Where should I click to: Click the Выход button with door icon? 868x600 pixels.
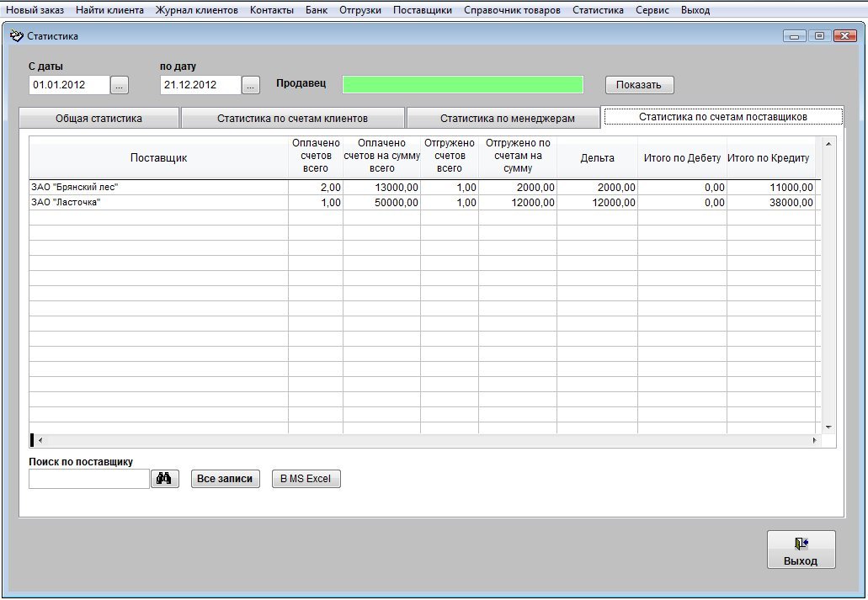coord(801,550)
